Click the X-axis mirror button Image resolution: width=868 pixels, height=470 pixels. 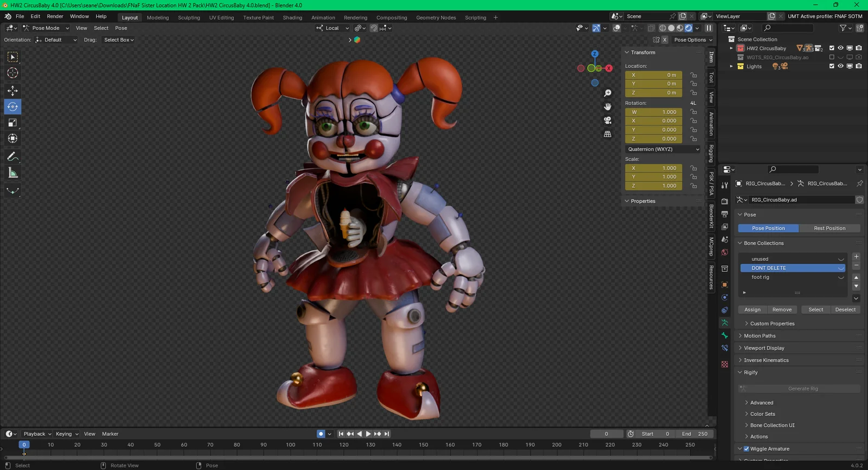click(x=665, y=40)
